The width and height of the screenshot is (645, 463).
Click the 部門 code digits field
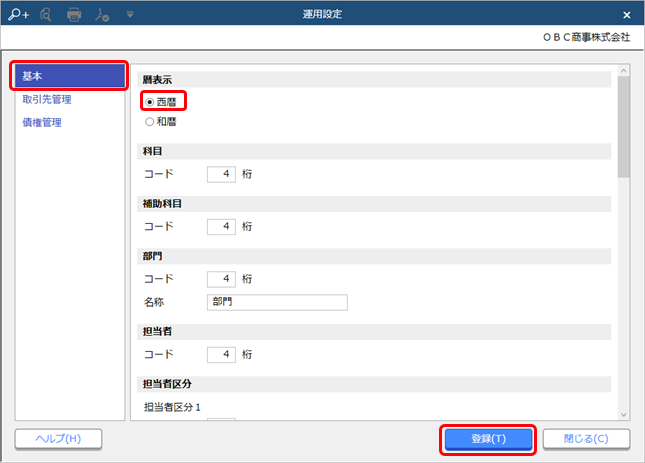pos(221,279)
